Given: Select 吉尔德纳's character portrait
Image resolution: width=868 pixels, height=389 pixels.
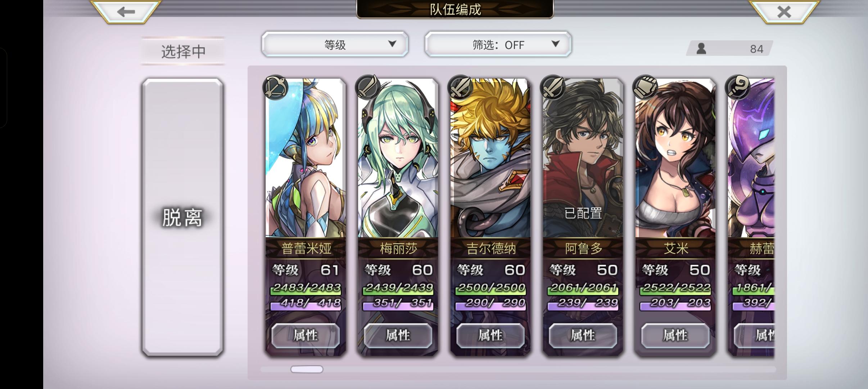Looking at the screenshot, I should 490,158.
